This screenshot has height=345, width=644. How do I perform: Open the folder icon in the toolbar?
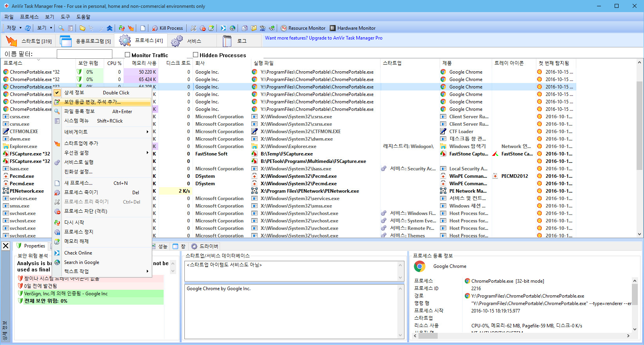(x=82, y=28)
